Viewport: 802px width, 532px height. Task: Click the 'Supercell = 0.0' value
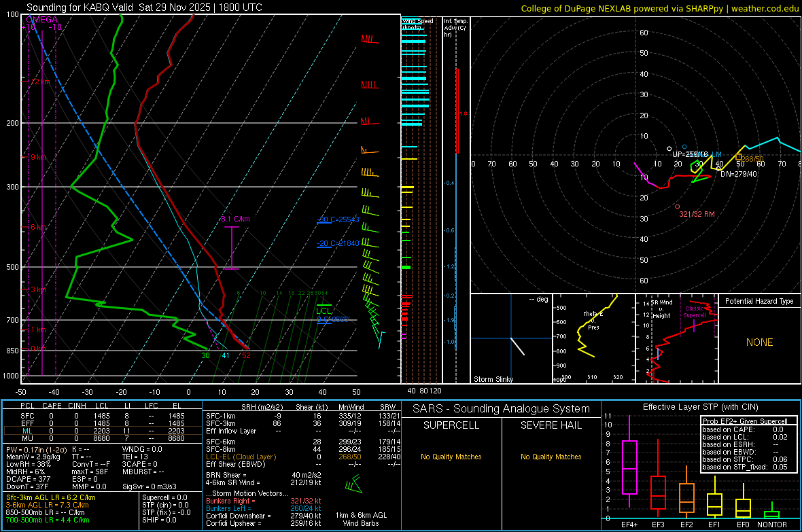click(x=164, y=498)
